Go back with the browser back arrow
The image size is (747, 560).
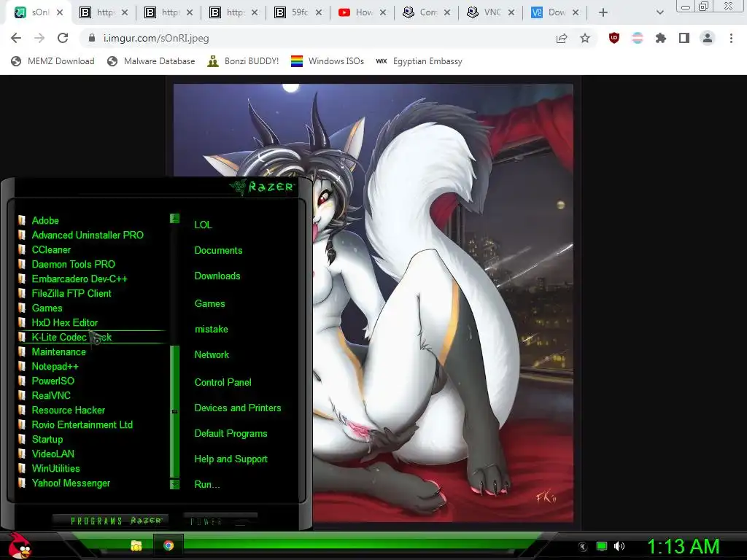(x=16, y=38)
